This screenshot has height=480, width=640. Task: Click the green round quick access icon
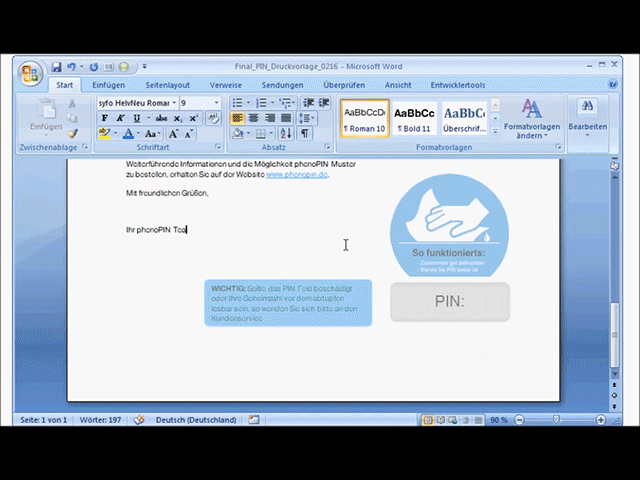124,67
